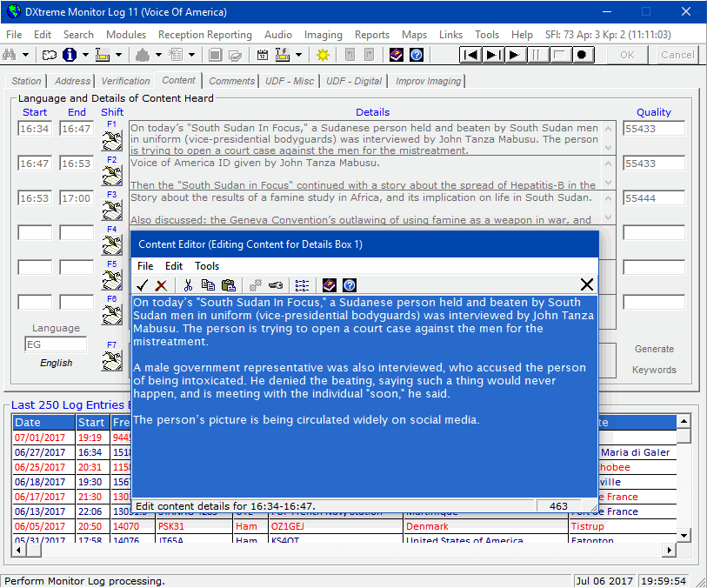Open the Maps menu
707x588 pixels.
coord(414,35)
